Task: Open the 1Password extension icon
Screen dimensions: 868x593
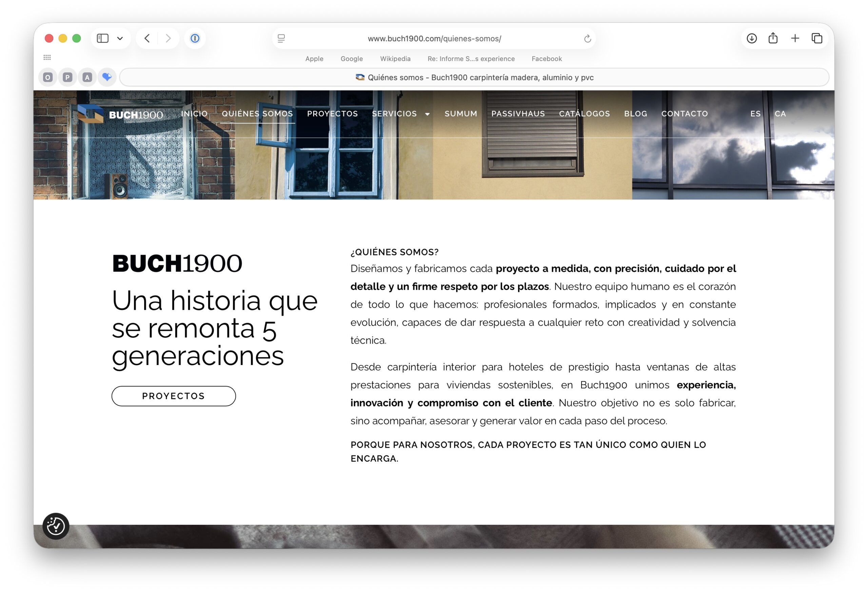Action: pos(195,38)
